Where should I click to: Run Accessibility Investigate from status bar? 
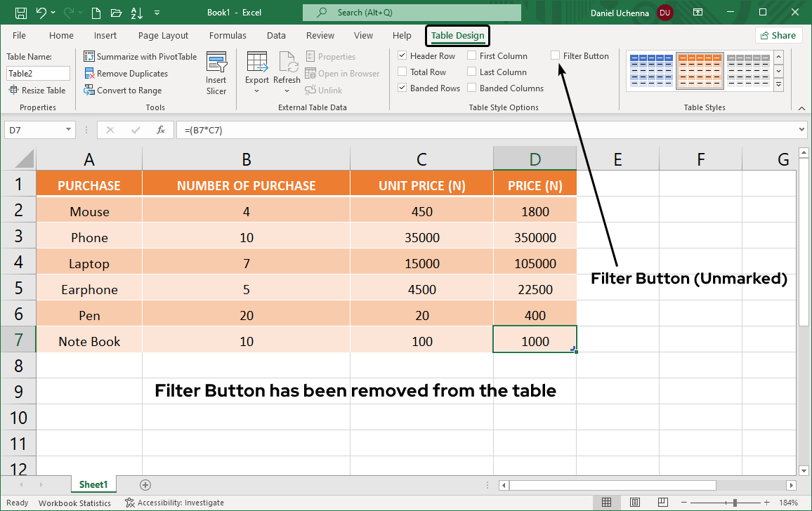(174, 502)
